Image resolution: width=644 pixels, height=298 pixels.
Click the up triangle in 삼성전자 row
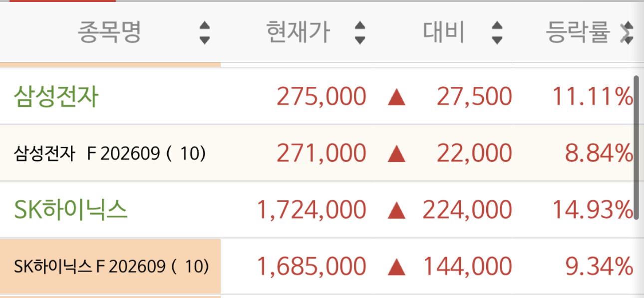397,97
